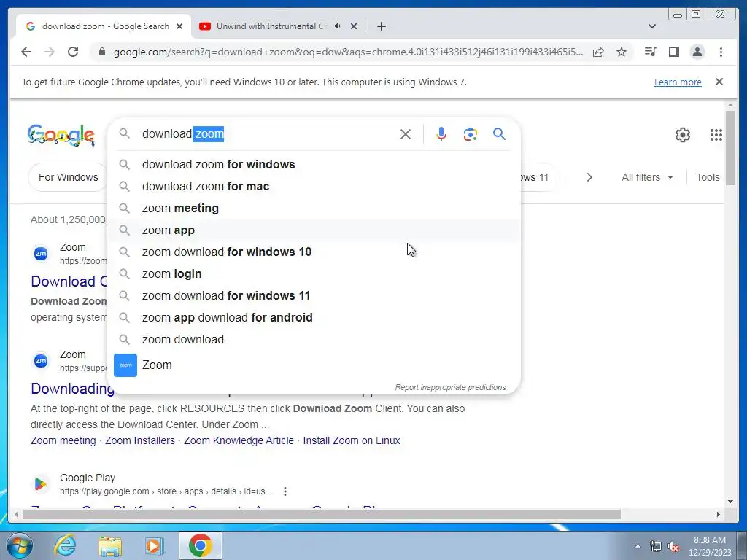Bookmark this page with the star icon

tap(622, 52)
